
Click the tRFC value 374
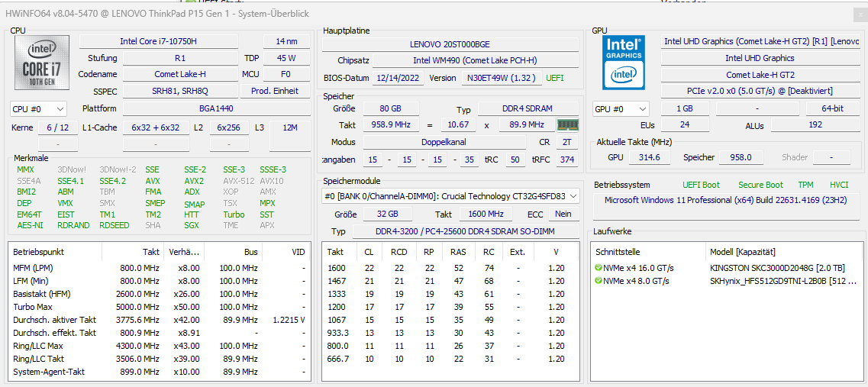pos(567,160)
